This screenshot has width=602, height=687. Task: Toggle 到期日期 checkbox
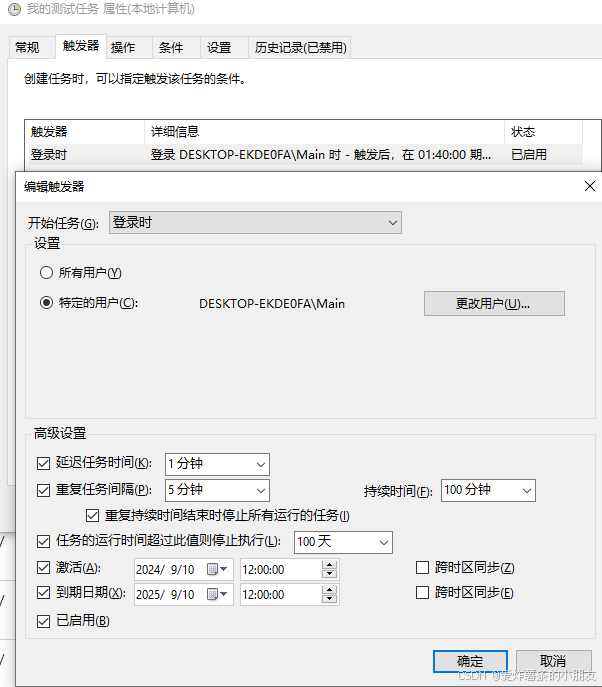coord(43,593)
